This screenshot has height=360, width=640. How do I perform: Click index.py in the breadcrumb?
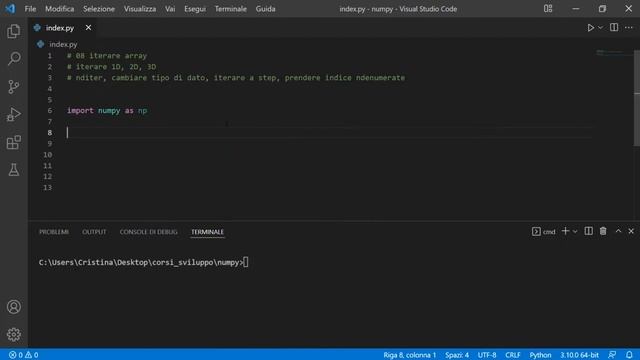(x=63, y=44)
